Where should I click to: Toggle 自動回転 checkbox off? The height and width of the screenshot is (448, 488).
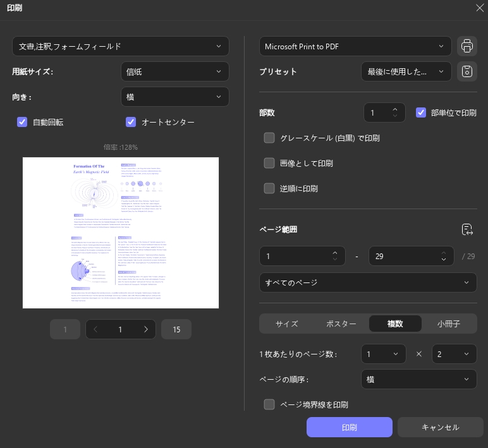click(22, 122)
